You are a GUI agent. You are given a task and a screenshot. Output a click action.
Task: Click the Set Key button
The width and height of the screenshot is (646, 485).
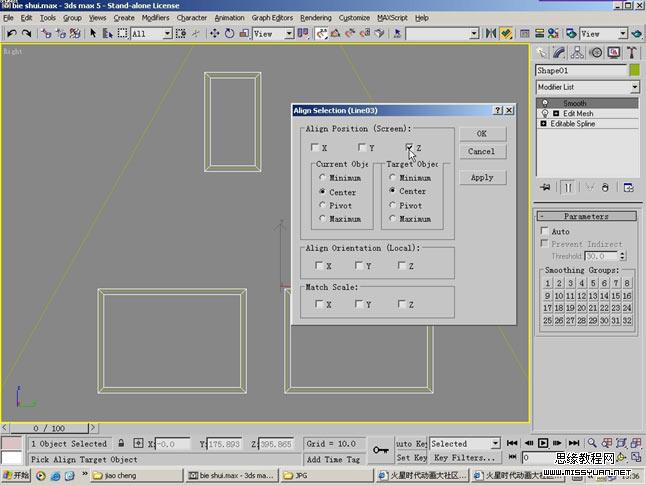coord(411,458)
